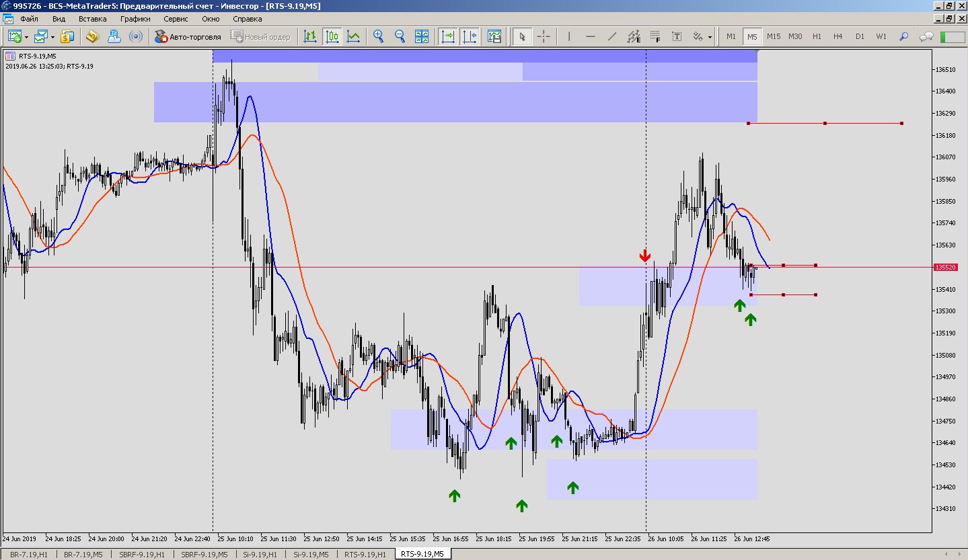Open the search magnifier icon

[x=903, y=36]
